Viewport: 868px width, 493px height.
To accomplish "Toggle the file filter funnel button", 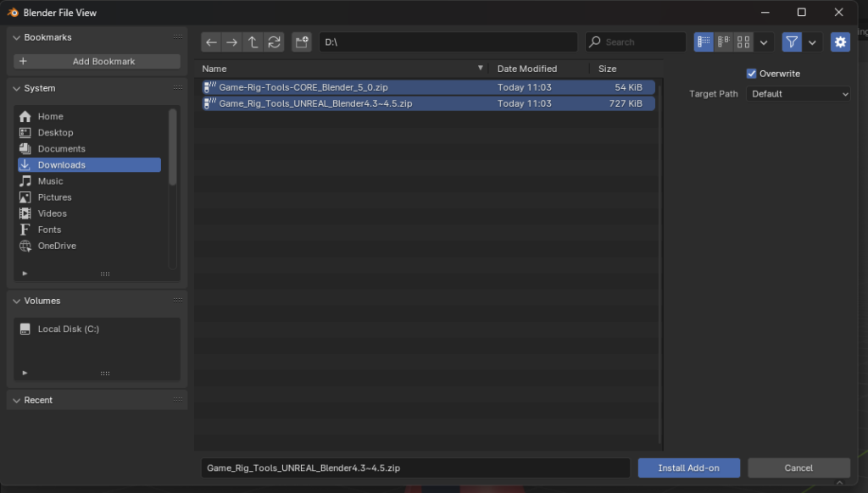I will (792, 42).
